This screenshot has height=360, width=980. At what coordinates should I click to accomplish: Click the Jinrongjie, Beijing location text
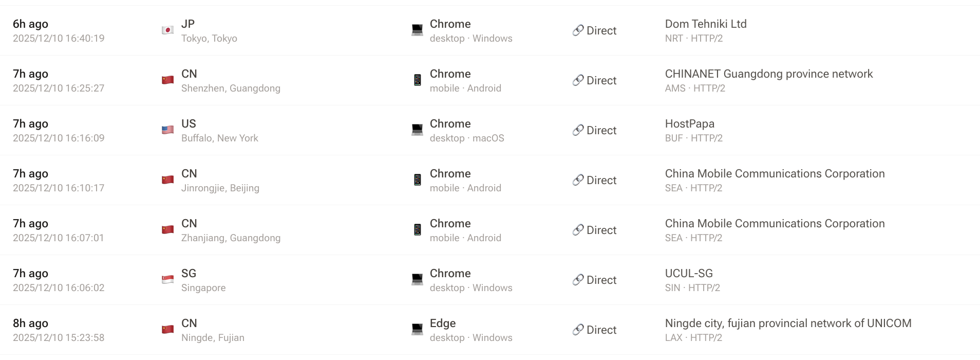(x=220, y=188)
